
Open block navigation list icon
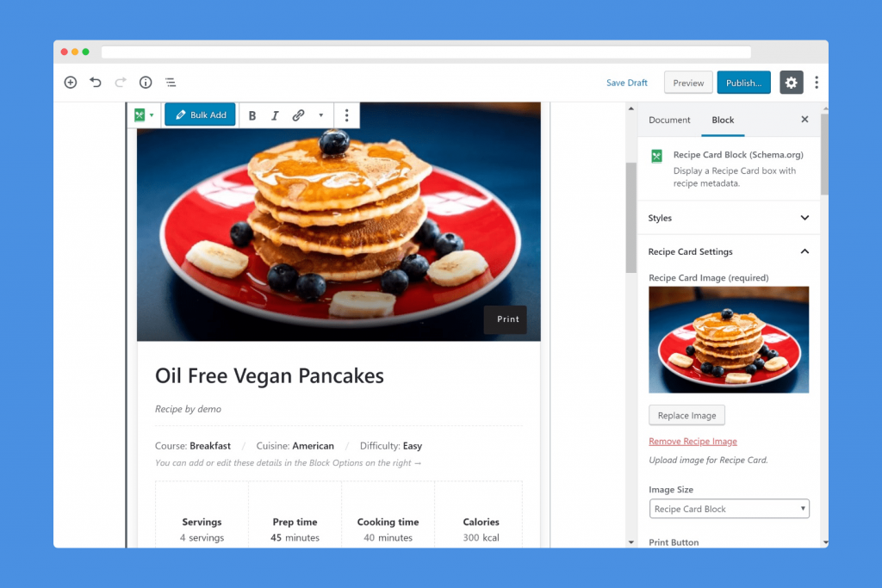tap(171, 83)
